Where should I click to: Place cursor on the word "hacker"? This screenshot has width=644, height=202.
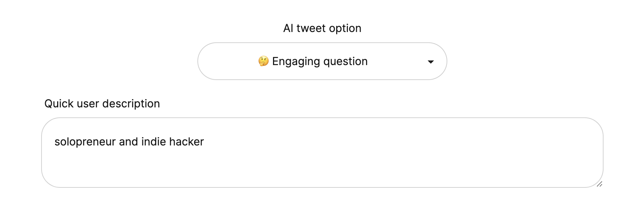[186, 142]
